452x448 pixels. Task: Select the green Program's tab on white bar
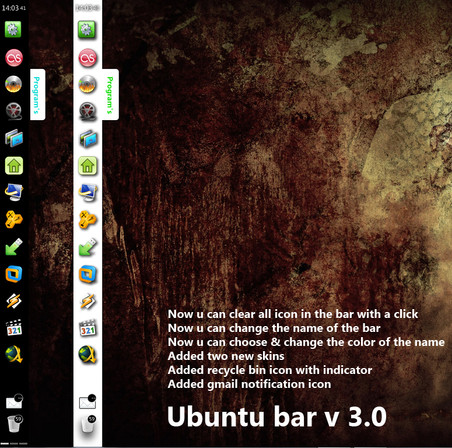[110, 95]
